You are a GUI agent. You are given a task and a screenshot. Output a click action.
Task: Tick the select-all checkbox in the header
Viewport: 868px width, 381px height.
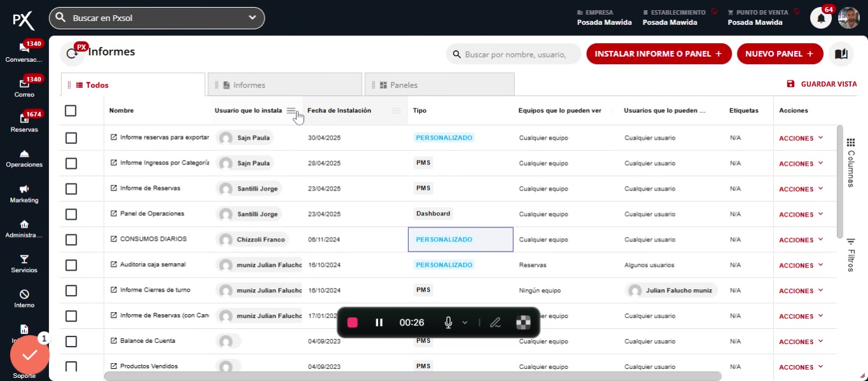coord(71,111)
